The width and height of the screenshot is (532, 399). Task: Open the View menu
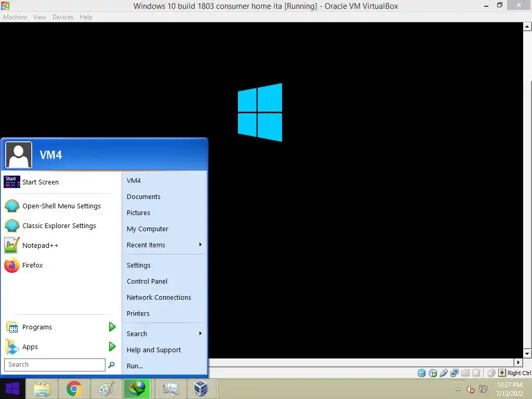pyautogui.click(x=39, y=17)
